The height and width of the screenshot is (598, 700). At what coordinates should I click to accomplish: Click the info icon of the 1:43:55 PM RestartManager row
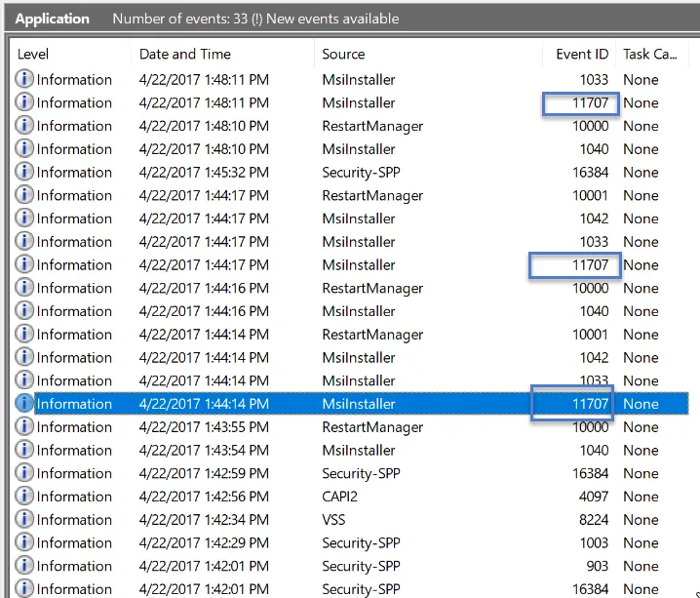point(24,426)
